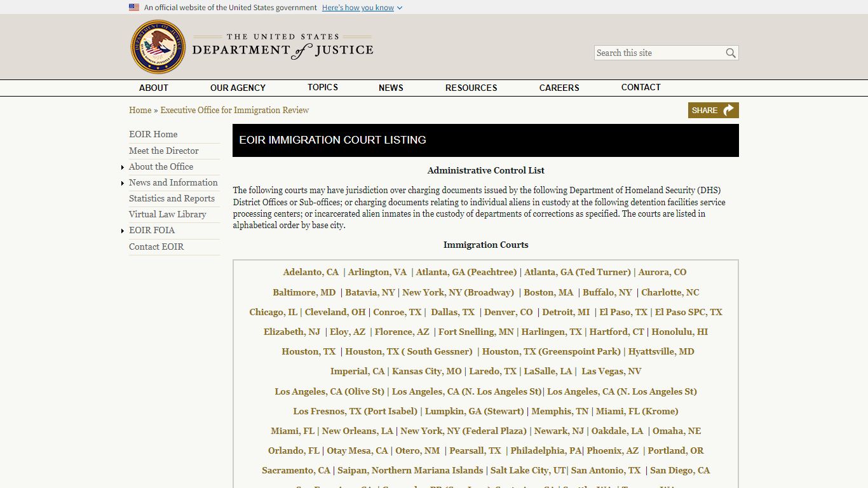Open Virtual Law Library sidebar link
Viewport: 868px width, 488px height.
tap(167, 214)
